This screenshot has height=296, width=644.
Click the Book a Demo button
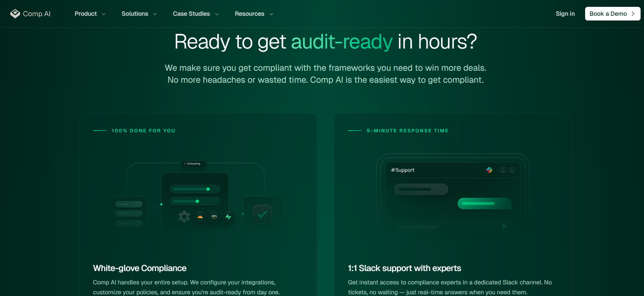click(613, 14)
